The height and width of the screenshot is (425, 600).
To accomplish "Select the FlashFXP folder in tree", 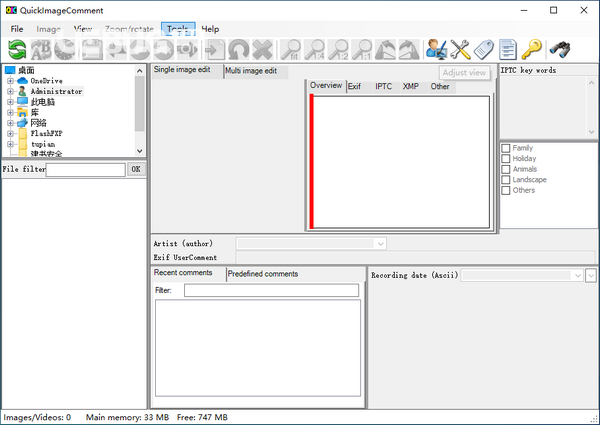I will pyautogui.click(x=47, y=134).
